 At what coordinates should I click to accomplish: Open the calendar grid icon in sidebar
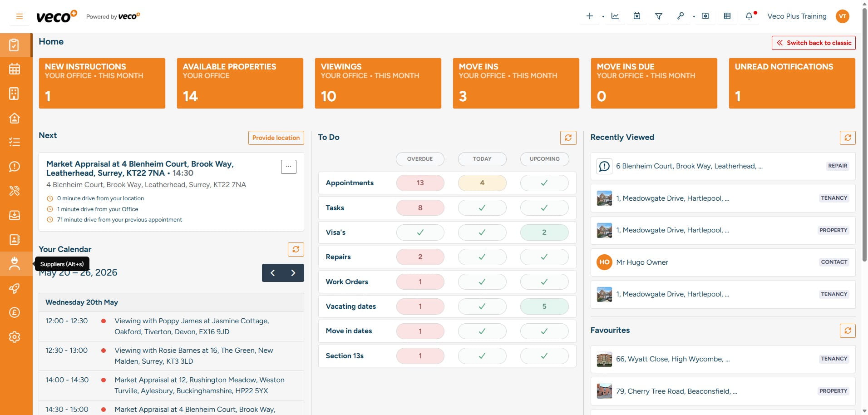coord(15,69)
